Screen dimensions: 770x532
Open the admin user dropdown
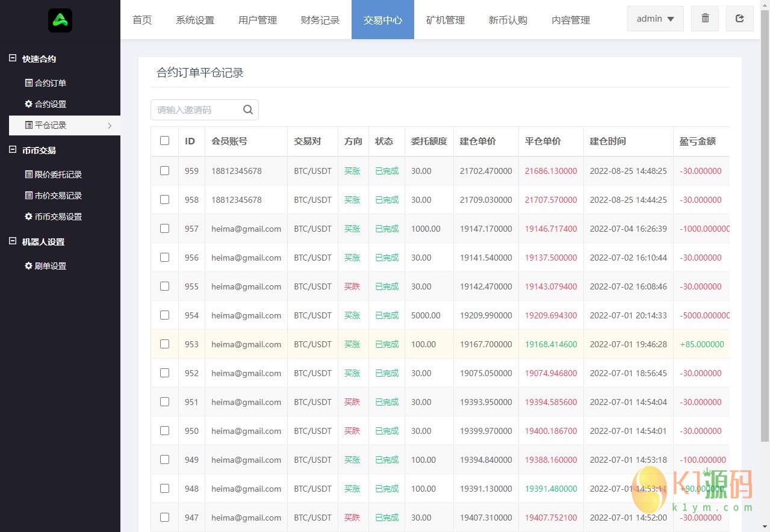[655, 19]
